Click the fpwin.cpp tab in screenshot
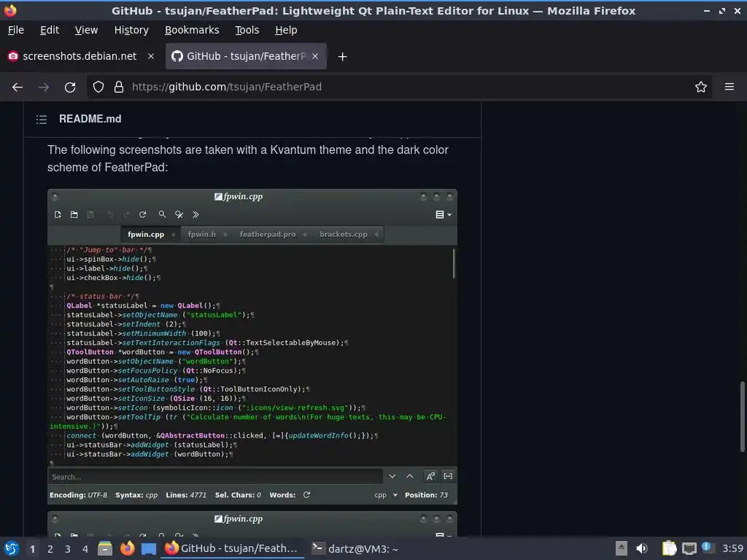 coord(151,234)
